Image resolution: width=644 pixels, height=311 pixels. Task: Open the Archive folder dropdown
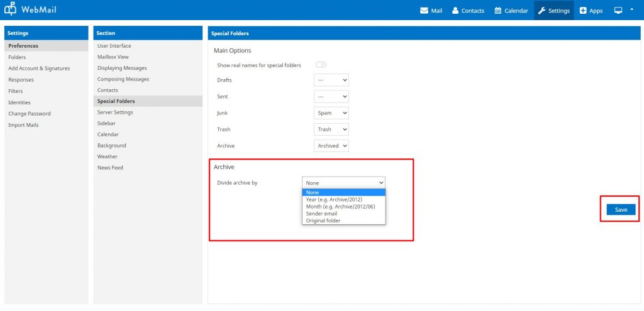331,146
